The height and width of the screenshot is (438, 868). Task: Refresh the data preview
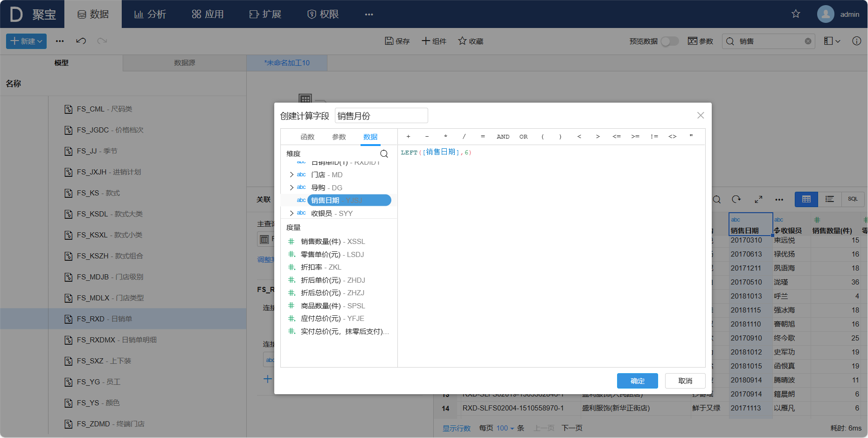[736, 199]
